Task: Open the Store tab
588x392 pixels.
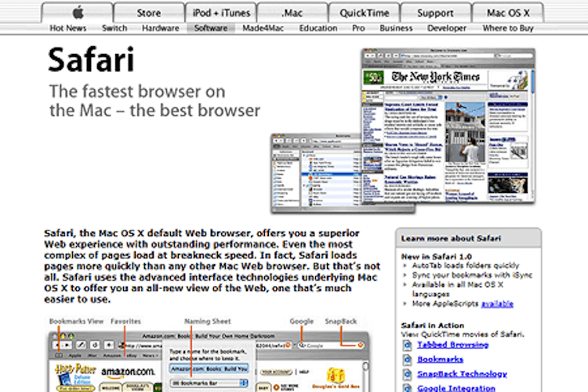Action: pyautogui.click(x=149, y=13)
